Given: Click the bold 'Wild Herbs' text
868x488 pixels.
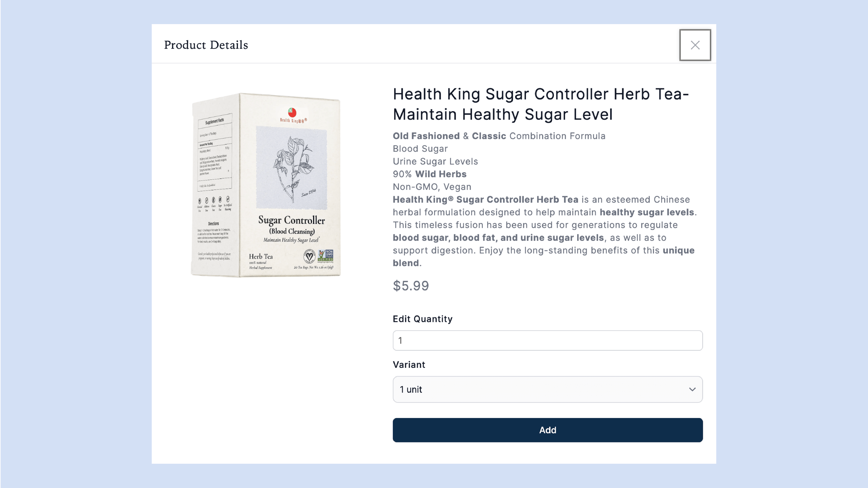Looking at the screenshot, I should pyautogui.click(x=441, y=174).
